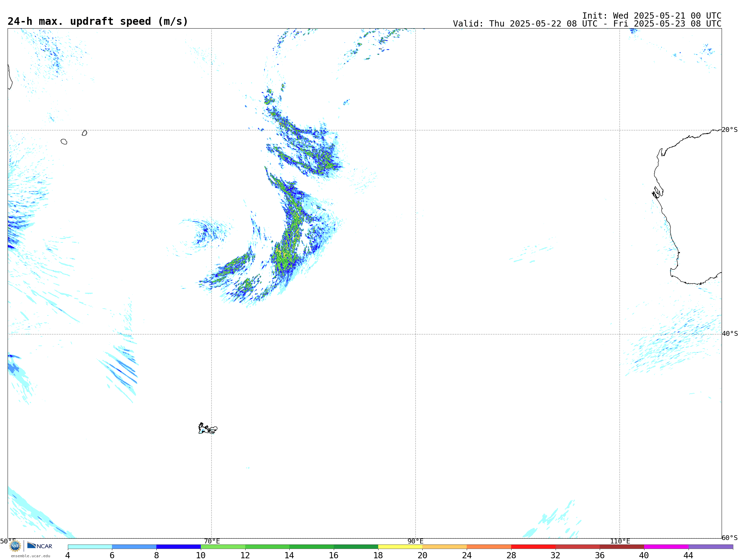The width and height of the screenshot is (744, 560).
Task: Click the Kerguelen Islands outline near 70°E
Action: tap(208, 428)
